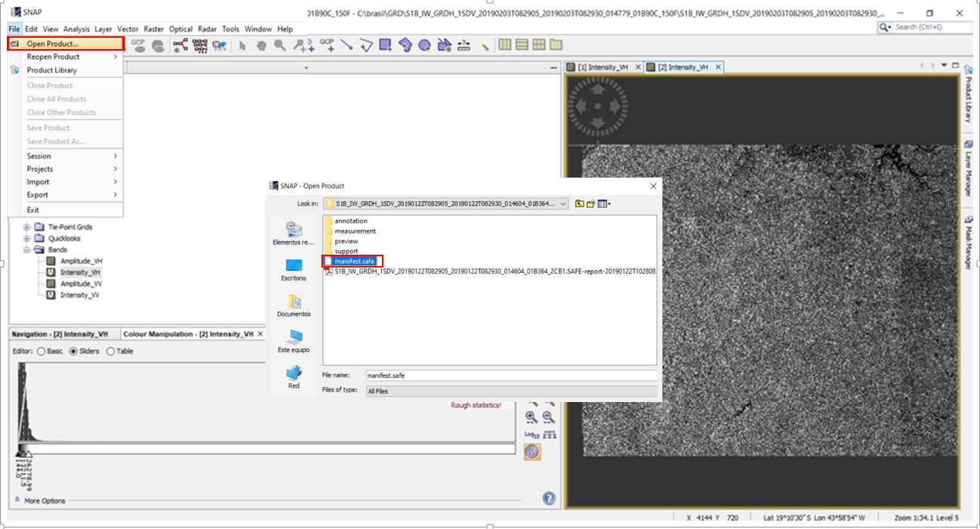Select the arrow selection tool
This screenshot has width=980, height=529.
click(243, 45)
